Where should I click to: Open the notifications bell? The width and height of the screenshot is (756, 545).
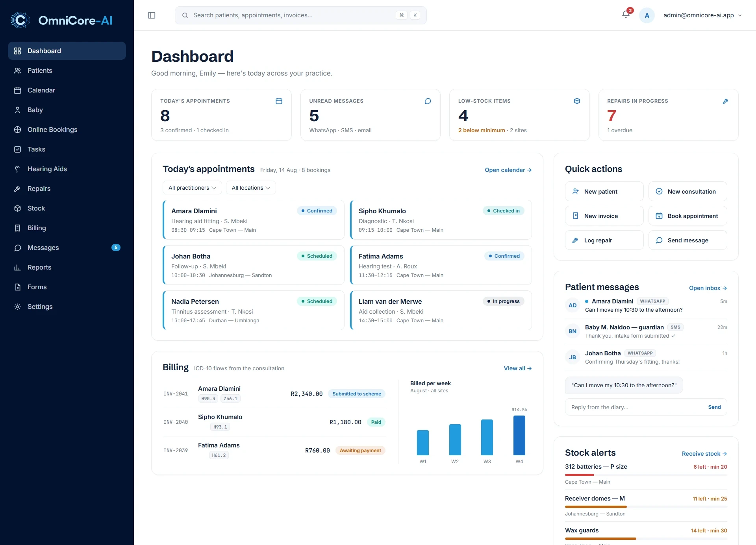click(x=626, y=15)
